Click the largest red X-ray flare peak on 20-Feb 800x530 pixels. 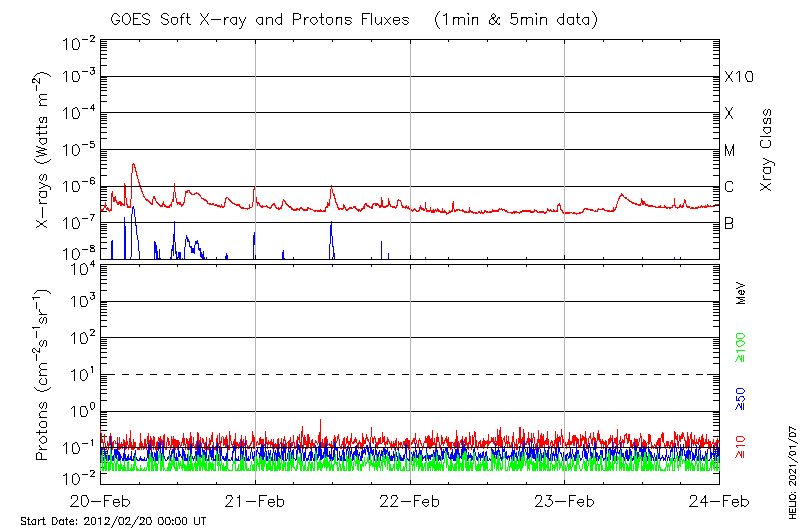[133, 165]
